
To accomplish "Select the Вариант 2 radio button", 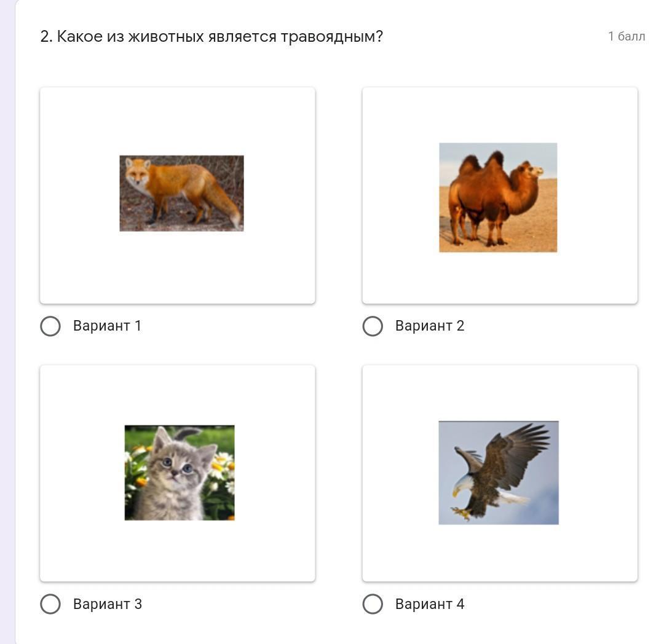I will (x=373, y=326).
